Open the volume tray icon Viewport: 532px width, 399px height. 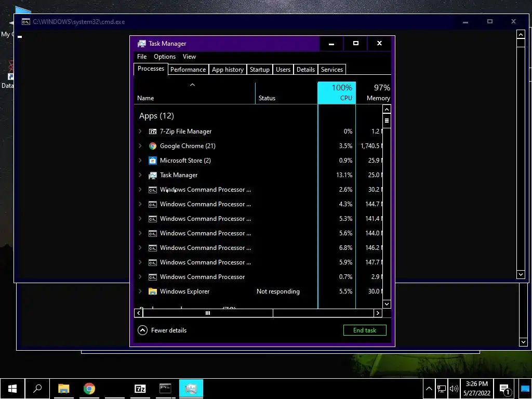(x=454, y=389)
